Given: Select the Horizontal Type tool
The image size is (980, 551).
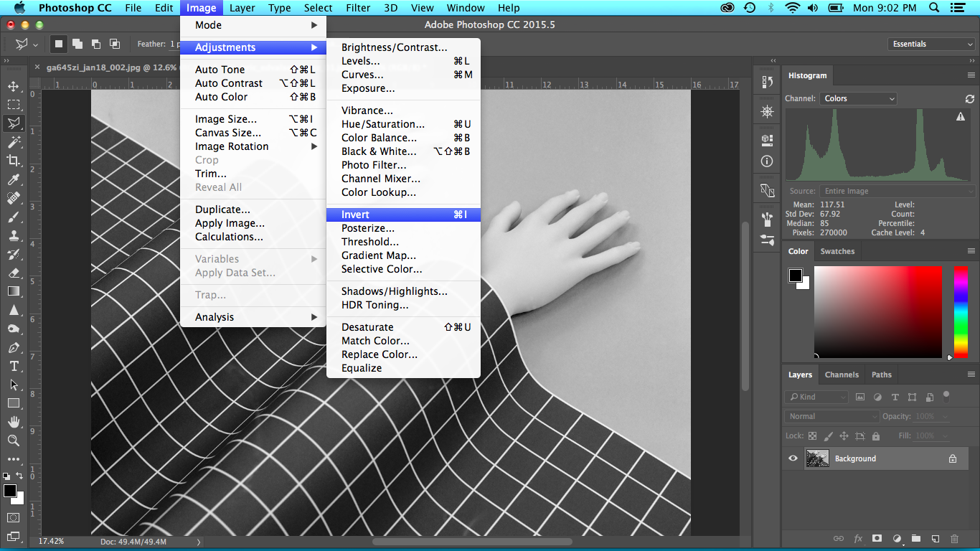Looking at the screenshot, I should click(13, 366).
